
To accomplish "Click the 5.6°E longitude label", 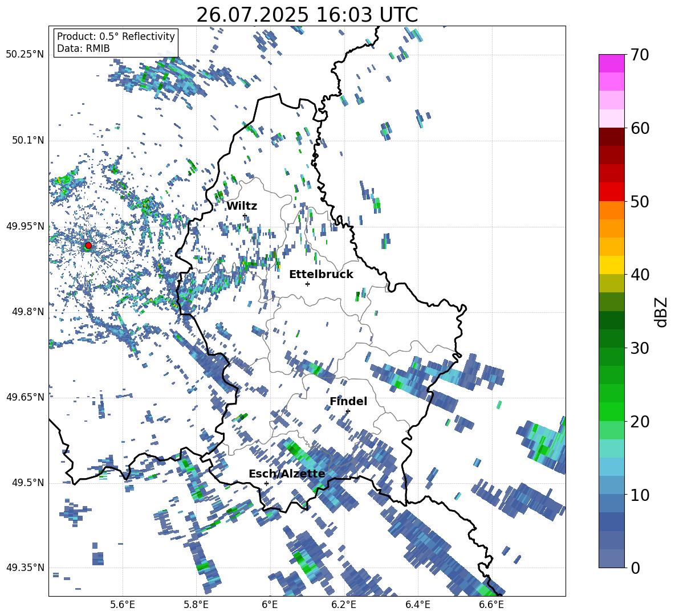I will click(x=123, y=605).
